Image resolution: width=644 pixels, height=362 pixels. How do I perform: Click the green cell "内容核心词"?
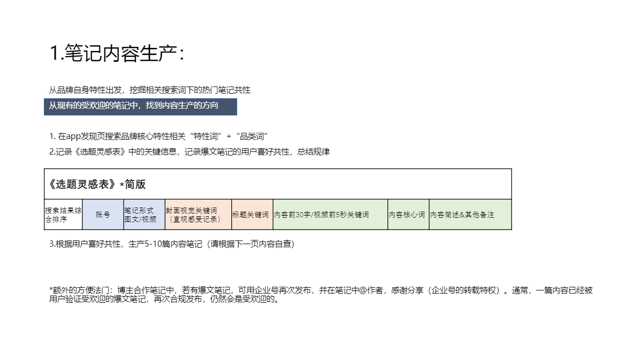click(408, 214)
